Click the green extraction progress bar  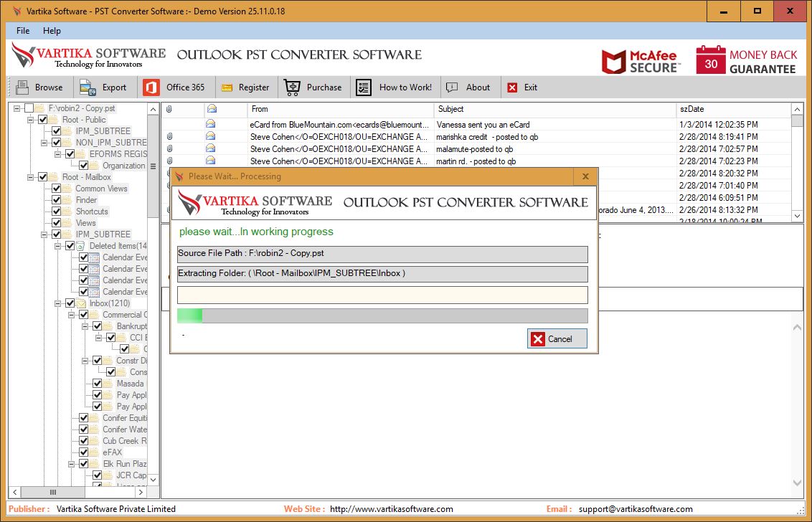tap(382, 316)
